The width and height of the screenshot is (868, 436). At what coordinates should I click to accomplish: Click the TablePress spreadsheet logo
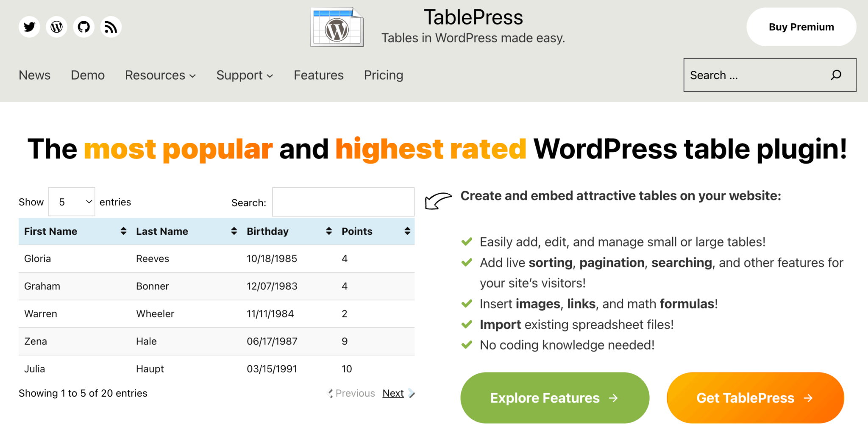pyautogui.click(x=336, y=27)
